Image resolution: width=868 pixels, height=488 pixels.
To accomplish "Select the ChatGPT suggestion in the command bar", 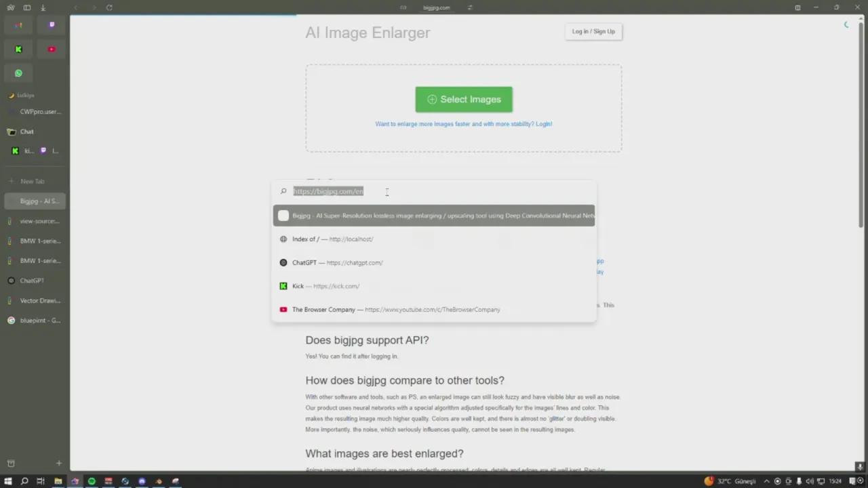I will (434, 262).
